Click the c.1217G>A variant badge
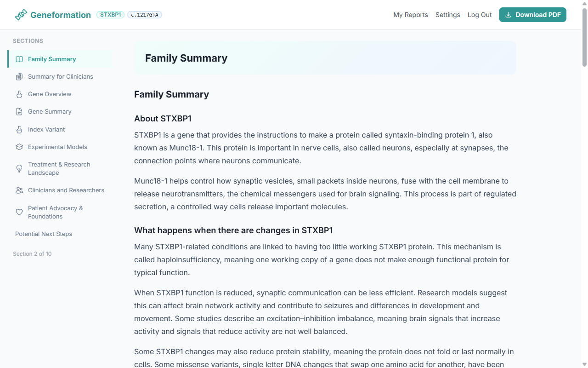The image size is (588, 368). pyautogui.click(x=144, y=15)
